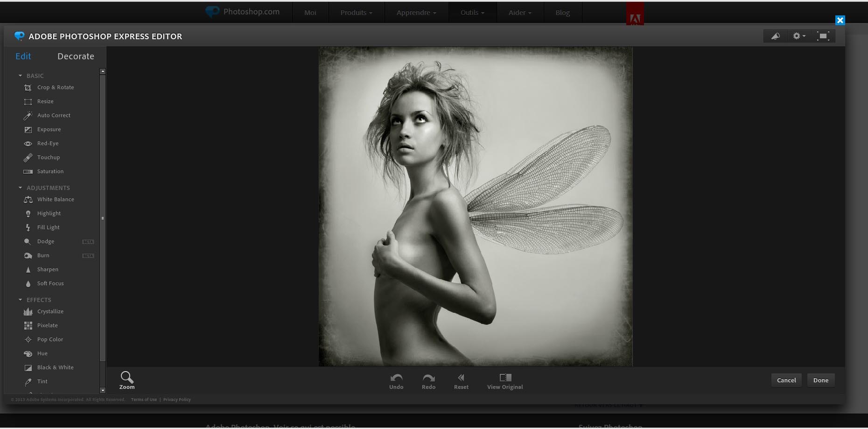Select the White Balance scales icon
Image resolution: width=868 pixels, height=429 pixels.
(28, 200)
